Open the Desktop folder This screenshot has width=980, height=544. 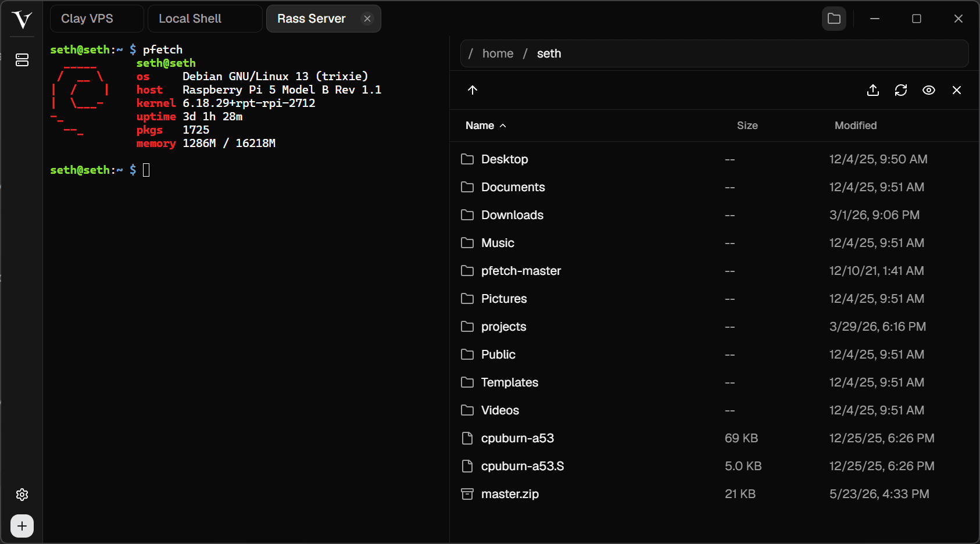(714, 159)
